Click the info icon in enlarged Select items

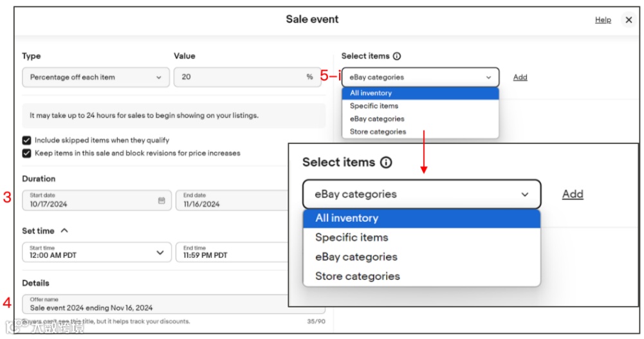pyautogui.click(x=386, y=163)
